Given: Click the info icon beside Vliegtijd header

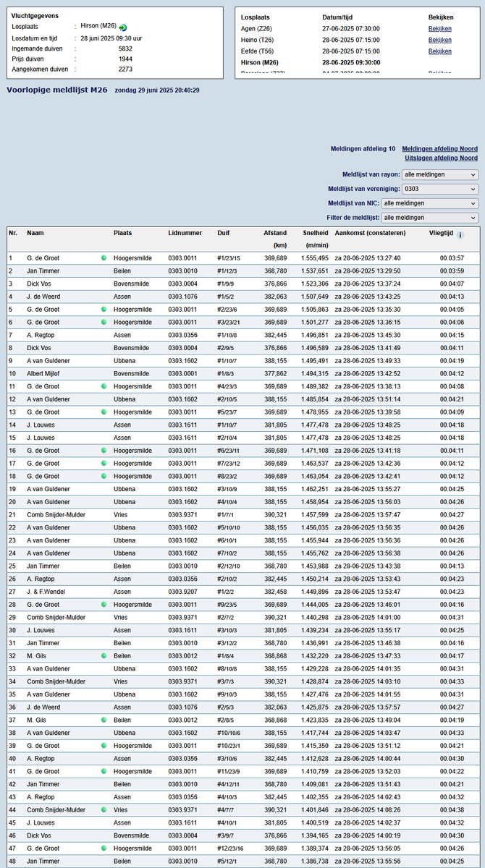Looking at the screenshot, I should pos(460,234).
